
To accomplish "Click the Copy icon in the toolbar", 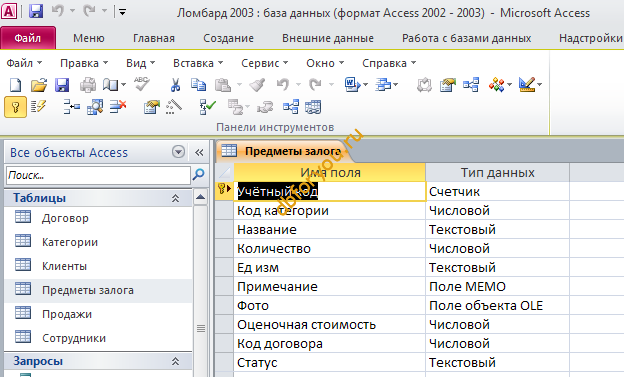I will point(198,84).
